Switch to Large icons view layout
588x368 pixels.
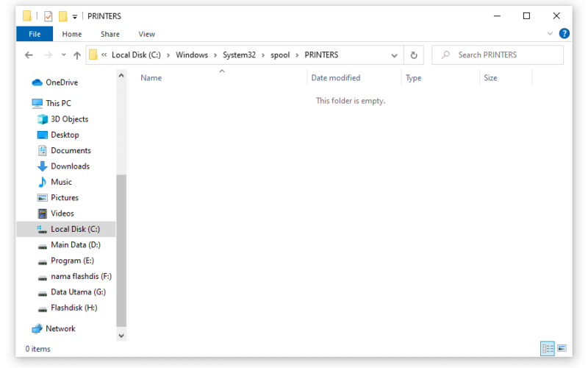(x=562, y=348)
